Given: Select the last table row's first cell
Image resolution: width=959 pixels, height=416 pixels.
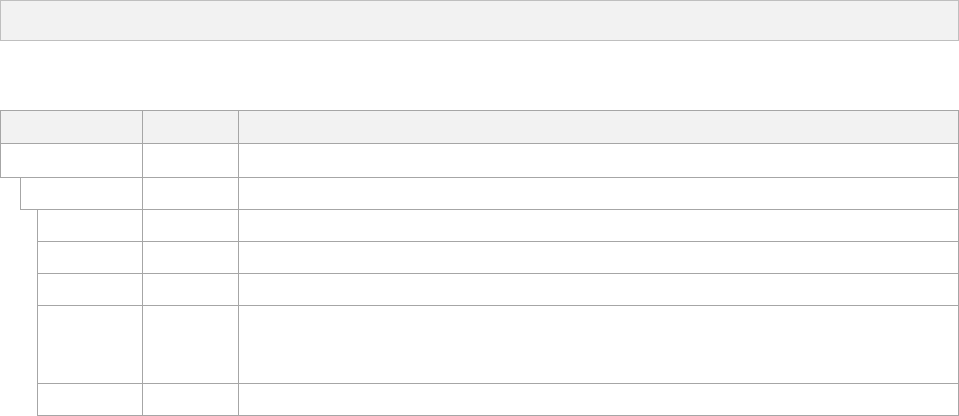Looking at the screenshot, I should 89,399.
